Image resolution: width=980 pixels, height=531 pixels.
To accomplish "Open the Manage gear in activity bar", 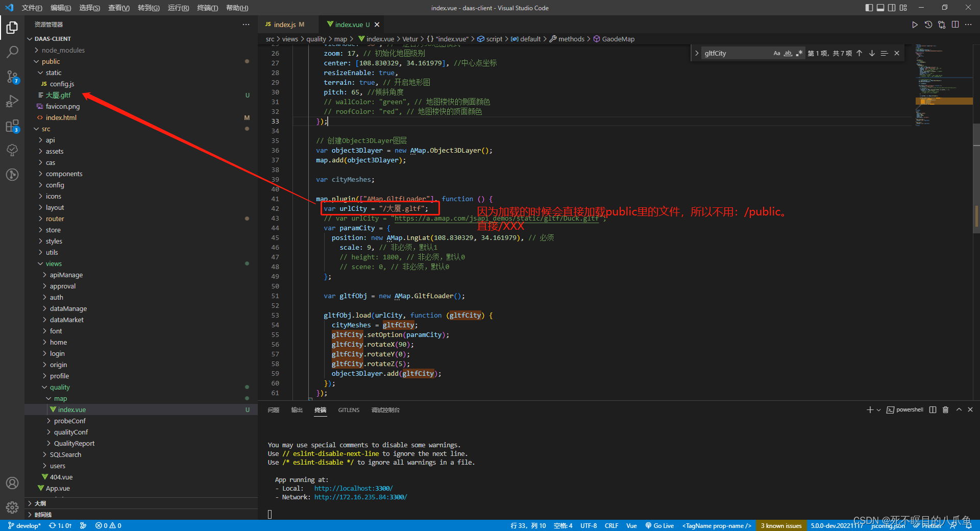I will point(12,508).
